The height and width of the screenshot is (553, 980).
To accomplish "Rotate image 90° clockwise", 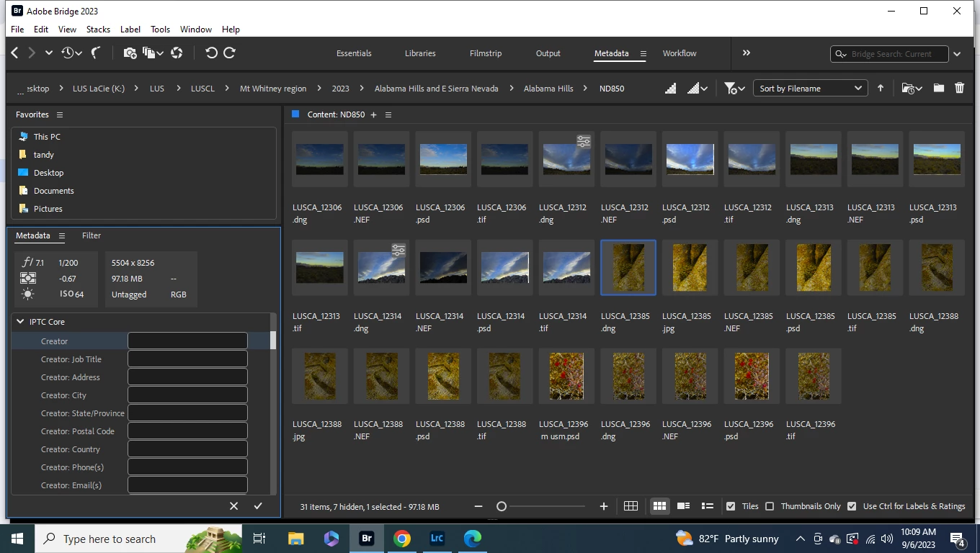I will point(229,53).
